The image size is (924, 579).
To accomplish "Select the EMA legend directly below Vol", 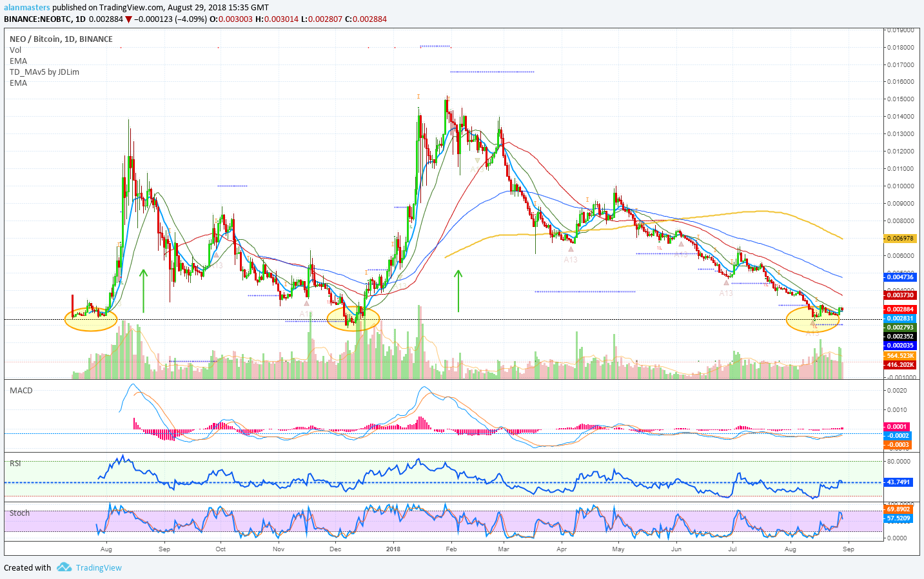I will pos(18,61).
